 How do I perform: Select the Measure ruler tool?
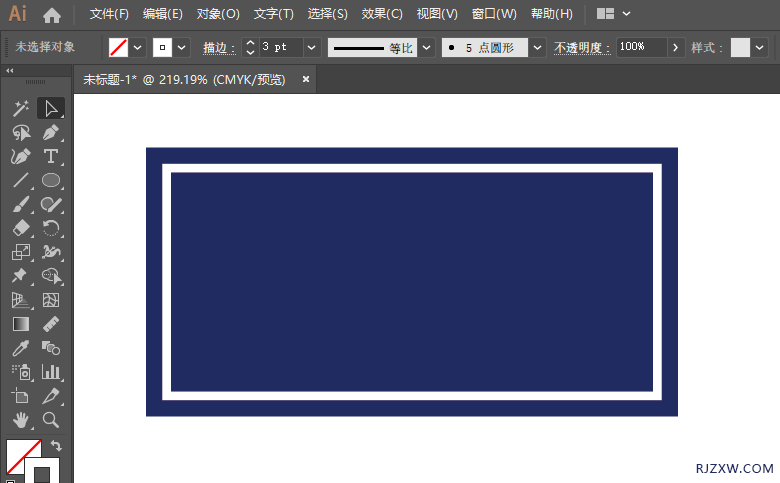point(51,324)
